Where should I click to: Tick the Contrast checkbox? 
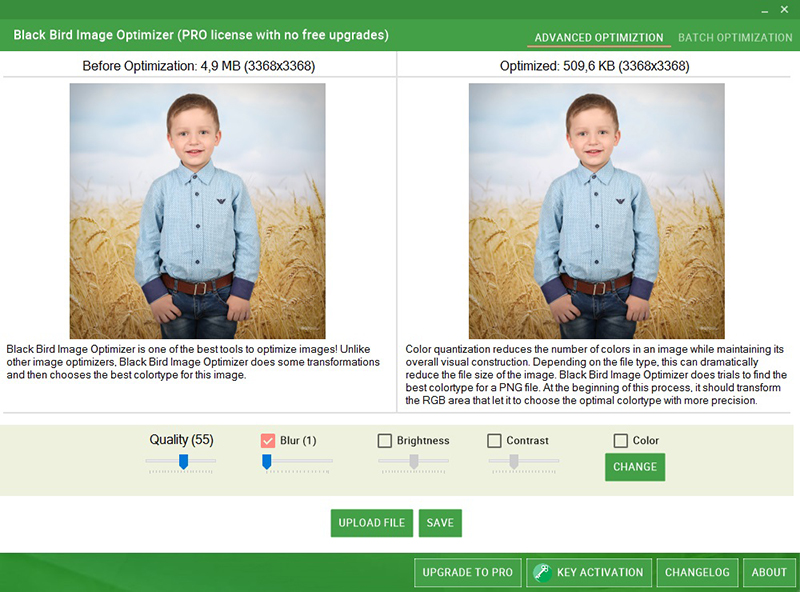[x=494, y=440]
